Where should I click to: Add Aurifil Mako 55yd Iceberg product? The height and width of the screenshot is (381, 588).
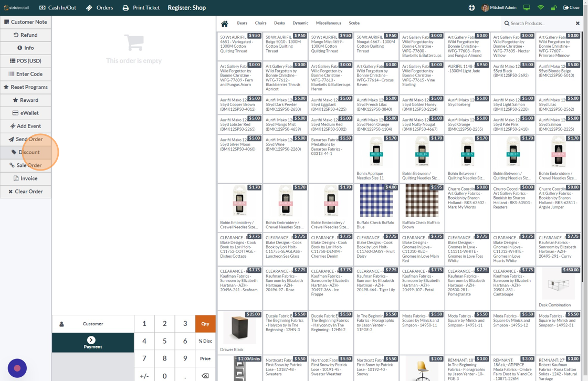[467, 104]
